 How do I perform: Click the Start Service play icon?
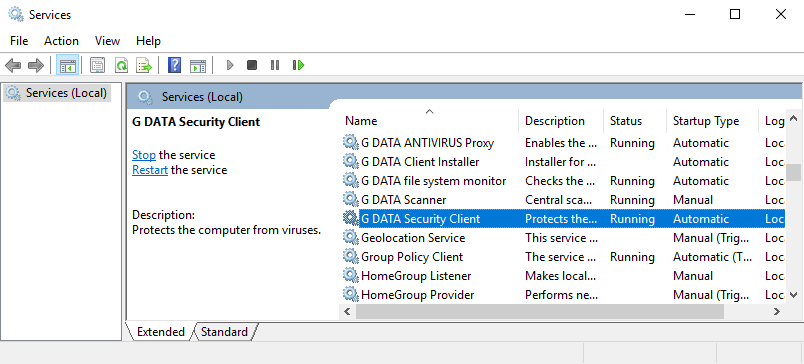point(230,65)
